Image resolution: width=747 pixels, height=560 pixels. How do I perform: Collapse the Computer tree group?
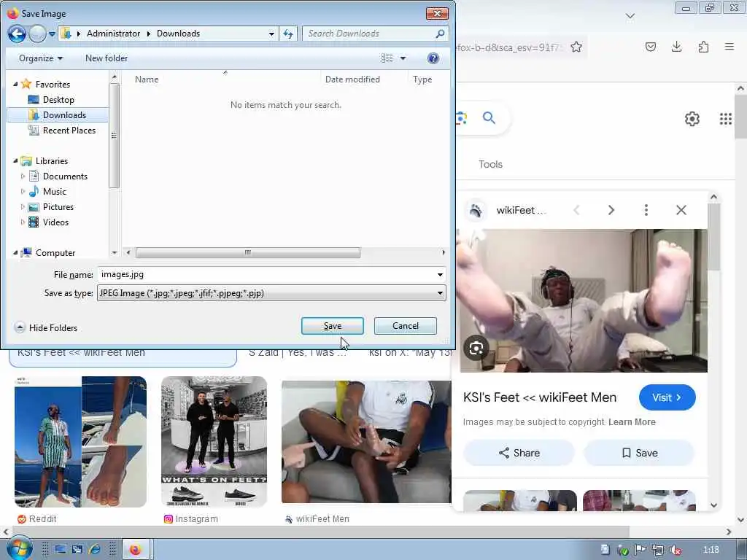[15, 252]
